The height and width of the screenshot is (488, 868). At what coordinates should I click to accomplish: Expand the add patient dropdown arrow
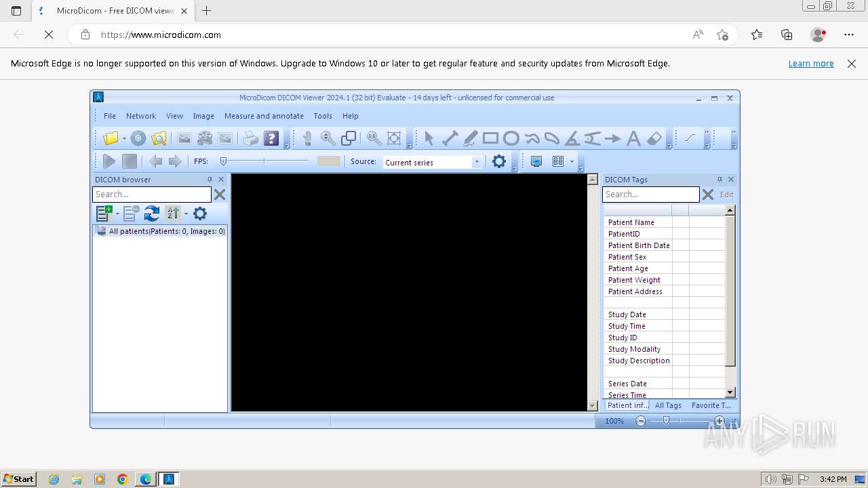tap(117, 213)
